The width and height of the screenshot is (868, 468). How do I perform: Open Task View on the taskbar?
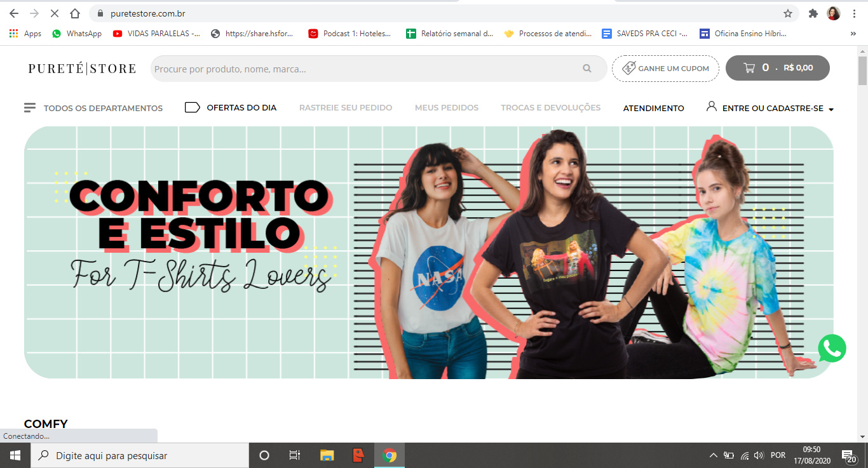coord(295,455)
